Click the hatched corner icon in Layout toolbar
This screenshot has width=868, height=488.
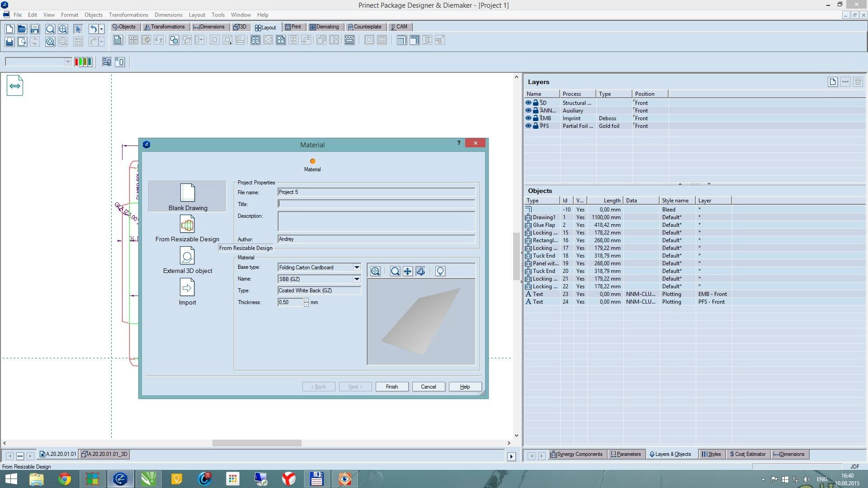[x=401, y=40]
